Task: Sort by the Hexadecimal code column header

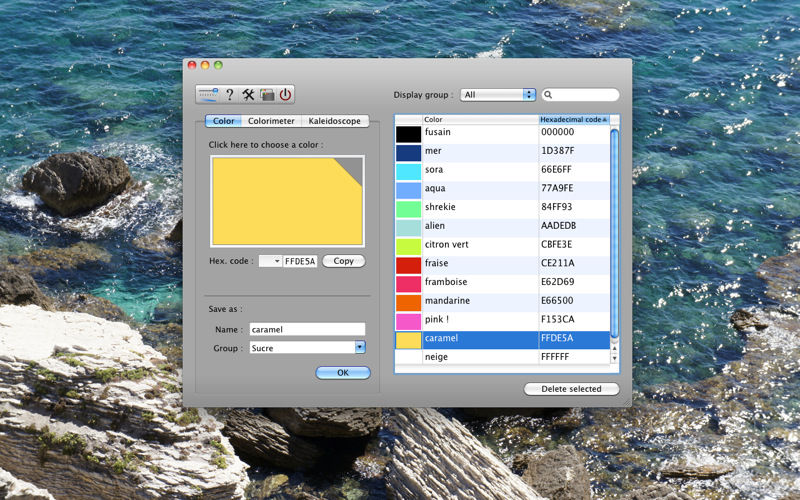Action: tap(574, 119)
